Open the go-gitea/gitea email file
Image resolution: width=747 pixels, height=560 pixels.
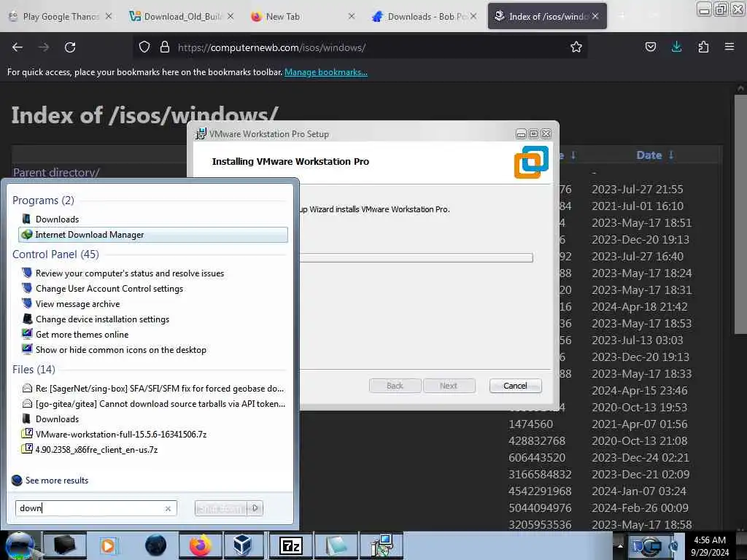[x=160, y=404]
